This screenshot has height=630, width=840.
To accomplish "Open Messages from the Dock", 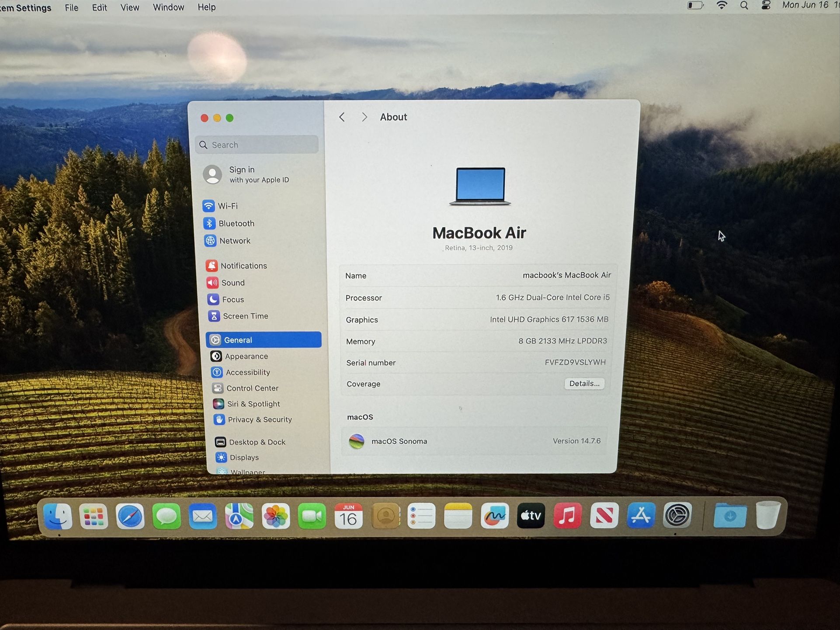I will 167,516.
